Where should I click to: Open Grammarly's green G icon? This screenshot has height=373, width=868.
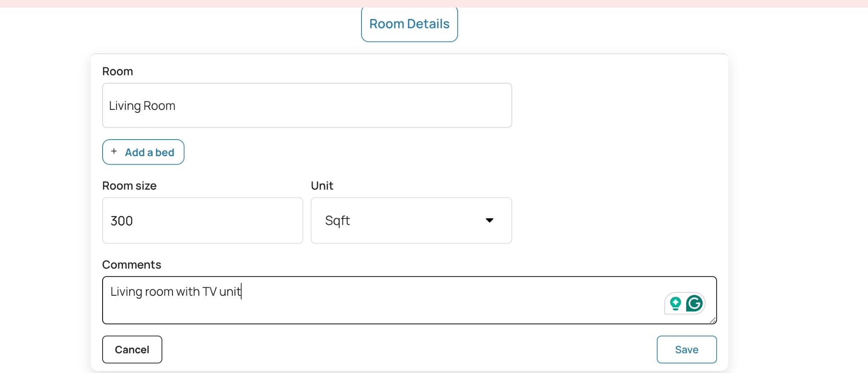click(x=694, y=303)
